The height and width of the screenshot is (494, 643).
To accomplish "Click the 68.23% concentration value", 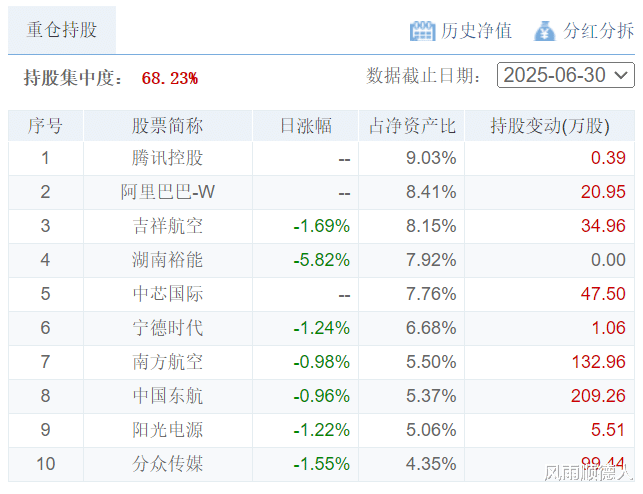I will click(170, 78).
